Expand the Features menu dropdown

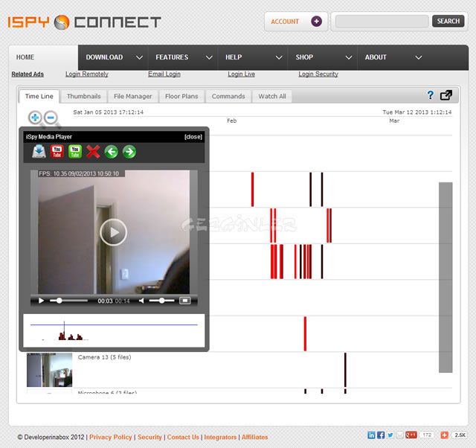pyautogui.click(x=209, y=57)
